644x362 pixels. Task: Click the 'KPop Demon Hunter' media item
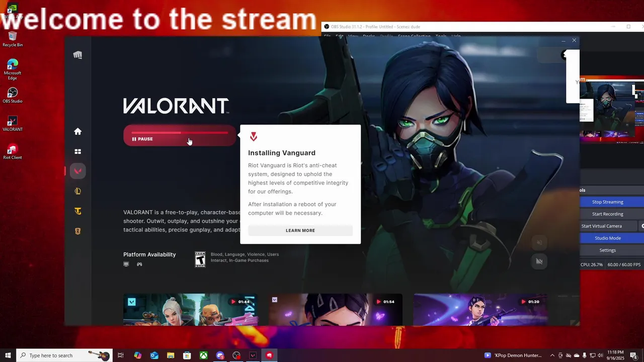[513, 355]
